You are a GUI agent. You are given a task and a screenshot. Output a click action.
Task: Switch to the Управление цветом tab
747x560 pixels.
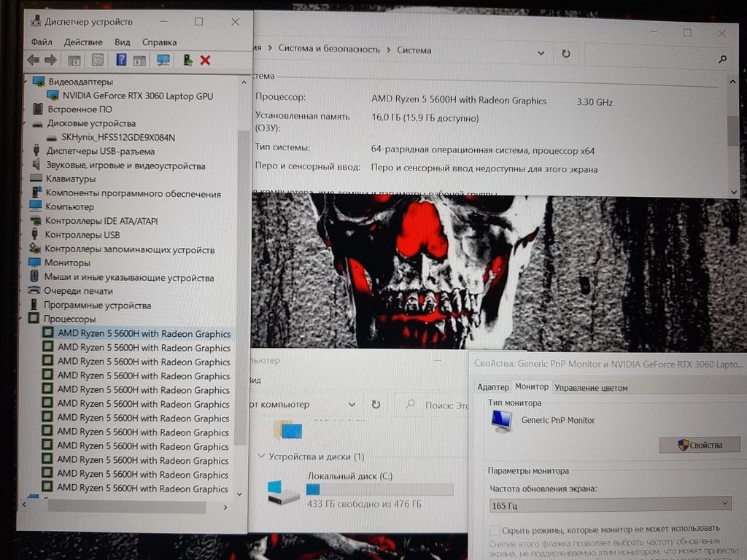tap(591, 388)
